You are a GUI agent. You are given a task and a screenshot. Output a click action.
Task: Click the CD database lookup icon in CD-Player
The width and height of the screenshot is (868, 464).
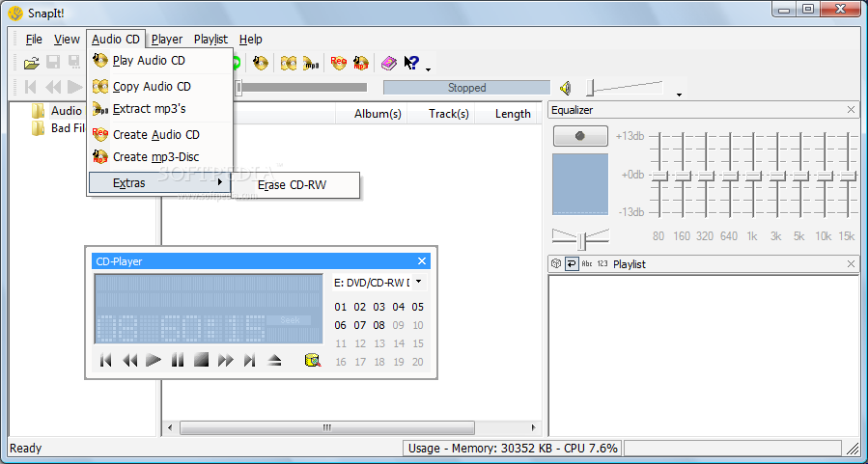tap(314, 361)
